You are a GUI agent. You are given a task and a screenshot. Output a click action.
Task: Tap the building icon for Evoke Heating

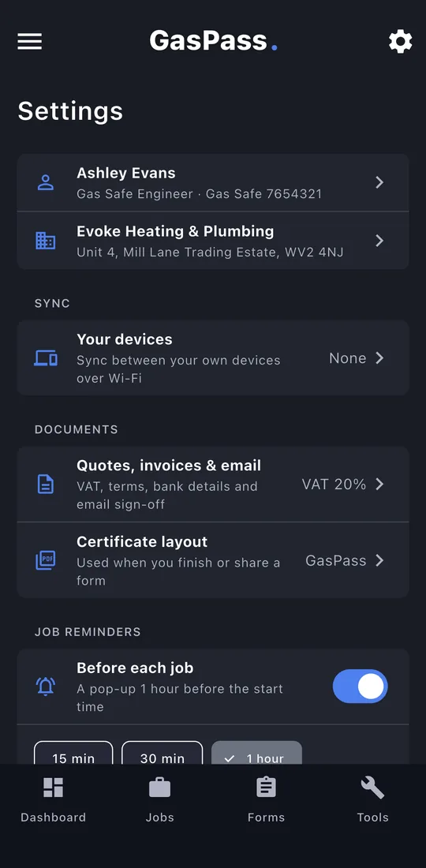click(46, 240)
